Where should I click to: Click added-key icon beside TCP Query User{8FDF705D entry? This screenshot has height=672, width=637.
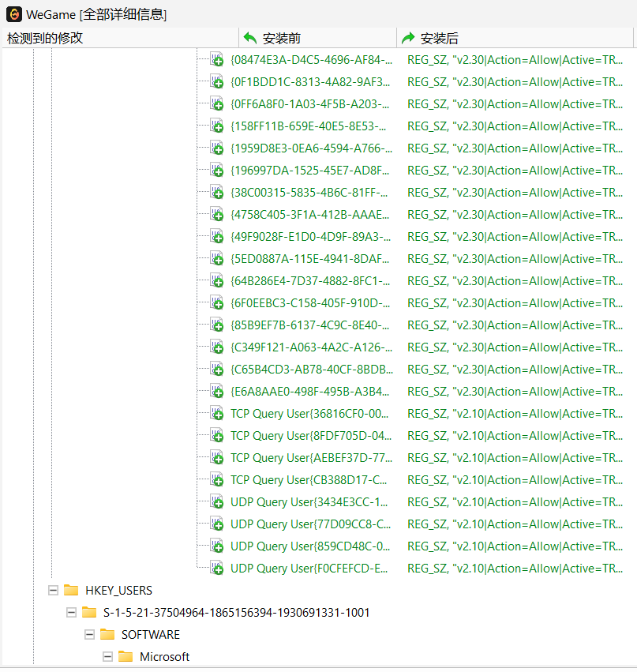pyautogui.click(x=216, y=435)
